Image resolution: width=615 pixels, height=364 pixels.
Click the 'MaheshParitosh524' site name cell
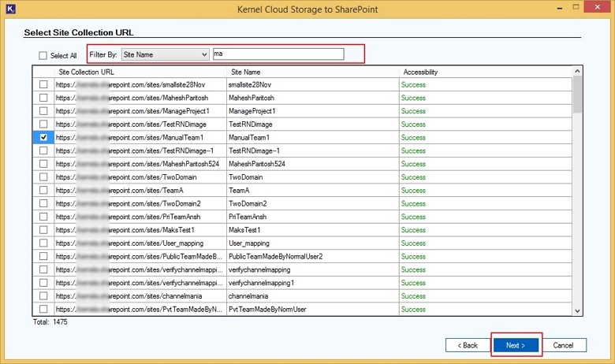point(313,164)
